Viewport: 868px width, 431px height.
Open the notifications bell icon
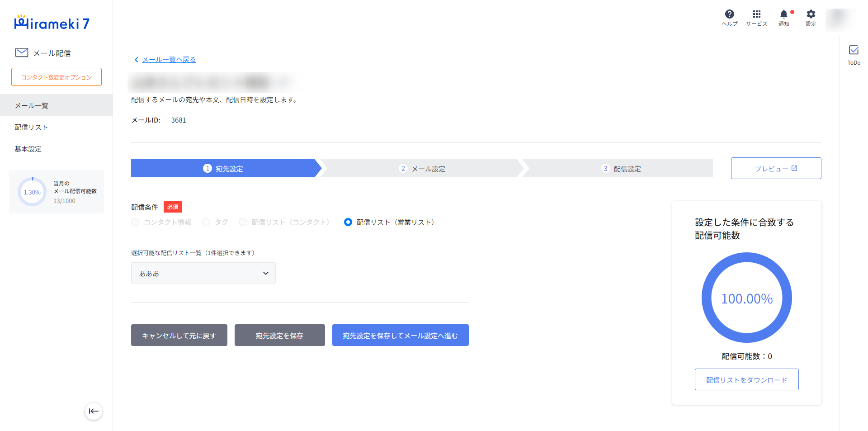click(x=784, y=17)
